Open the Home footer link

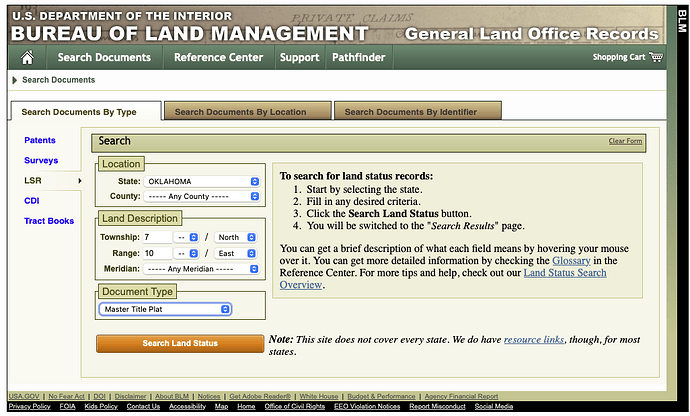pos(246,407)
